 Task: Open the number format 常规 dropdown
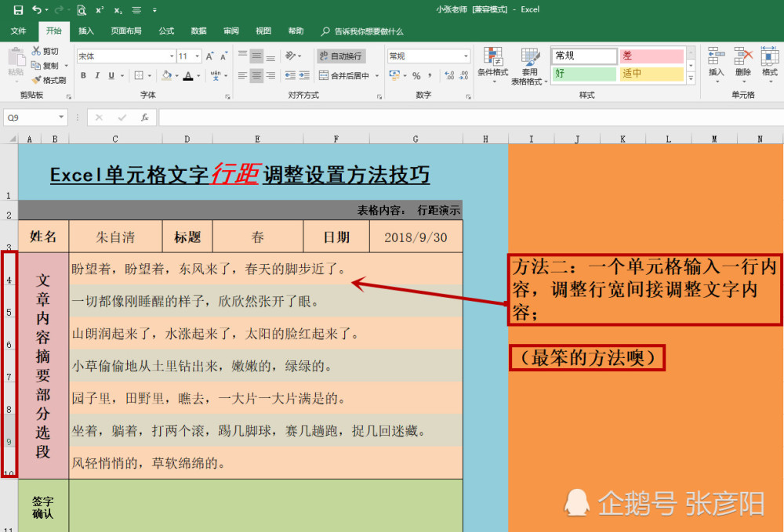pyautogui.click(x=466, y=56)
